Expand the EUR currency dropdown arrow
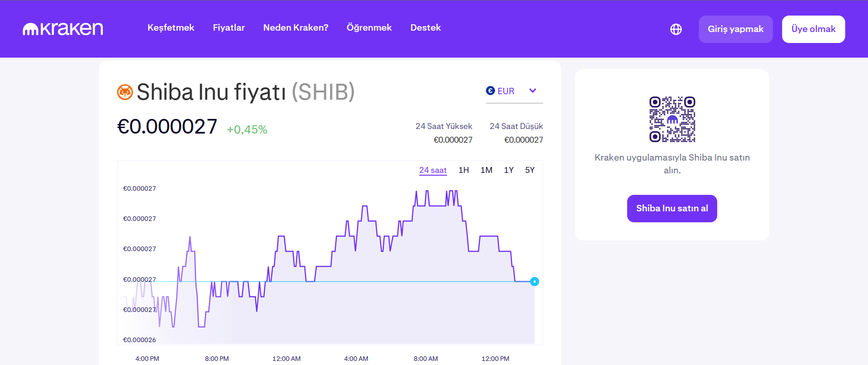 pos(533,91)
